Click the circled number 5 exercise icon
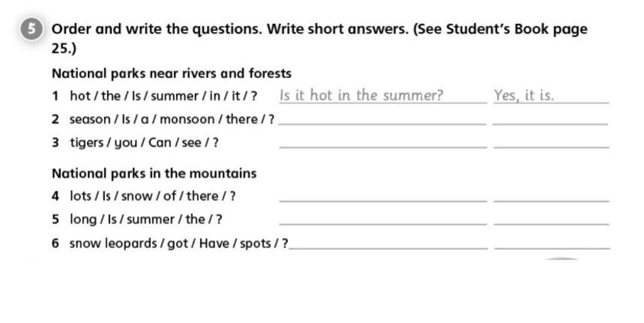Viewport: 644px width, 323px height. click(x=31, y=29)
